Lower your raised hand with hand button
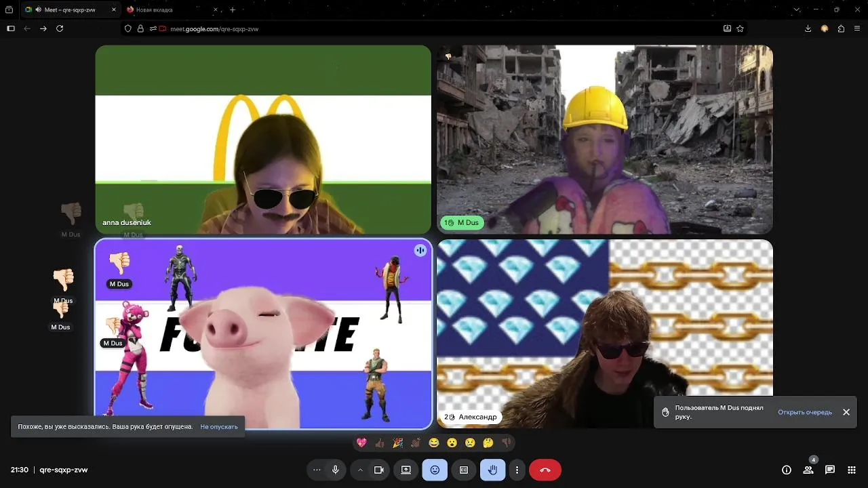868x488 pixels. coord(492,470)
